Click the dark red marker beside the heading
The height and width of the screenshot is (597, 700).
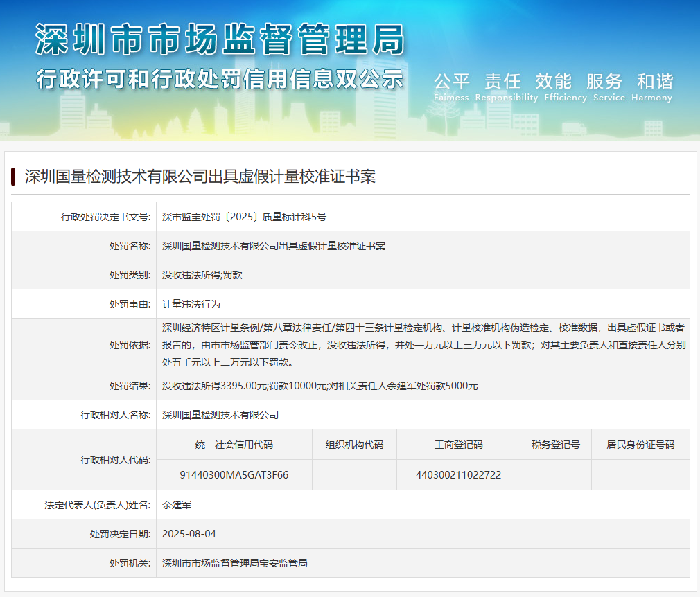(x=13, y=177)
